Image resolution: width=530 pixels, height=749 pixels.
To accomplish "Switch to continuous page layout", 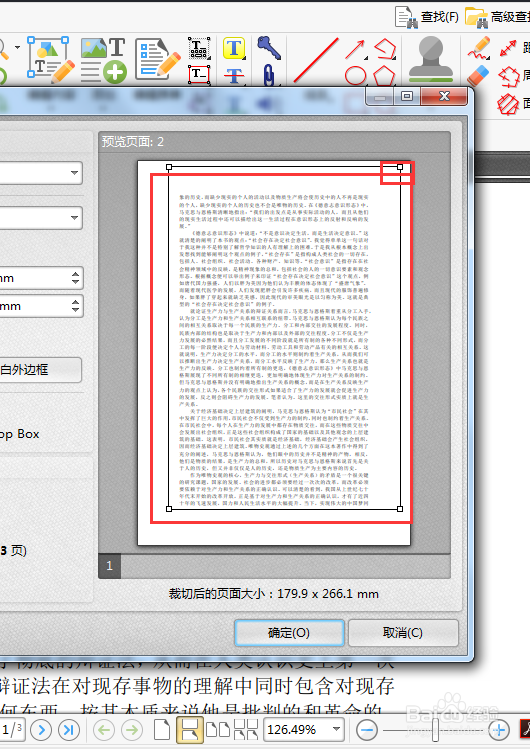I will 190,729.
